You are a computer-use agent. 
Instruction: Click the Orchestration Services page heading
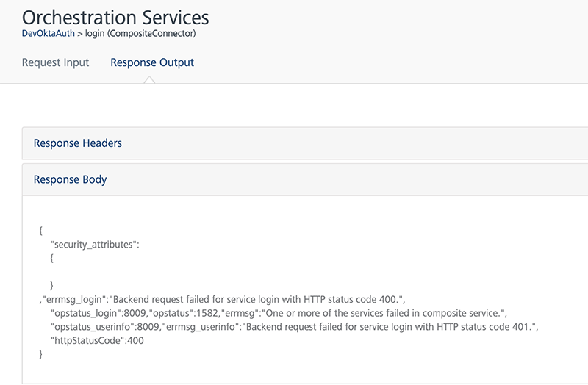[x=115, y=16]
